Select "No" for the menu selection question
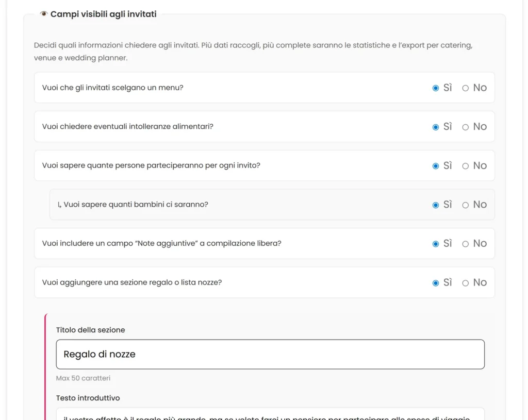This screenshot has width=528, height=420. pos(466,88)
